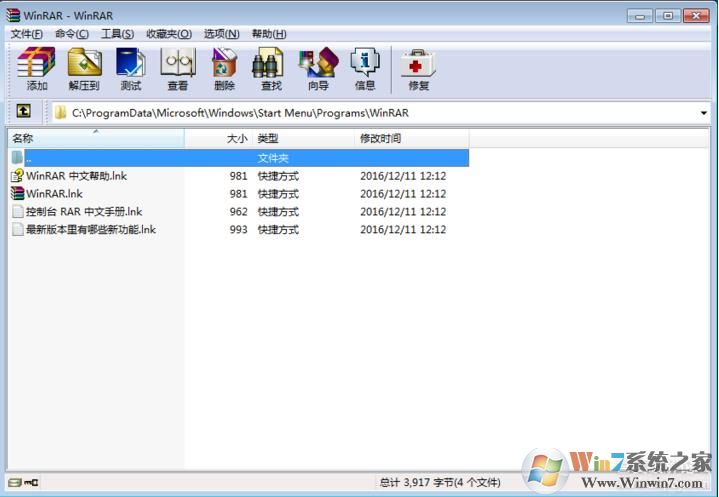This screenshot has height=497, width=719.
Task: Click the 删除 (Delete) toolbar icon
Action: [224, 68]
